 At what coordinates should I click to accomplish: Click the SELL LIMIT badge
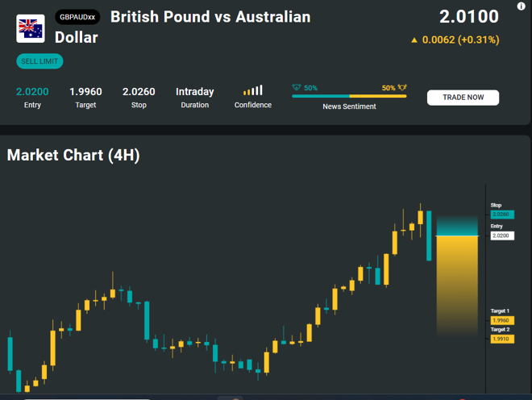tap(39, 61)
